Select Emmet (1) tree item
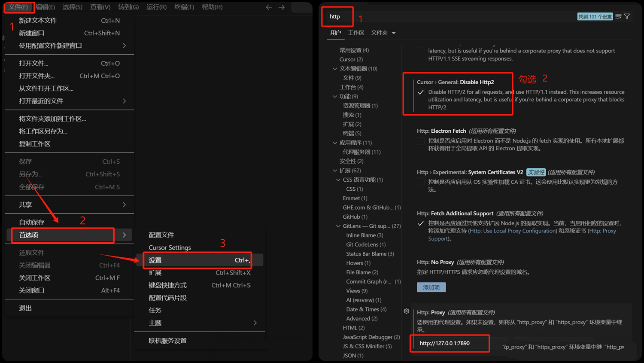 [x=355, y=198]
